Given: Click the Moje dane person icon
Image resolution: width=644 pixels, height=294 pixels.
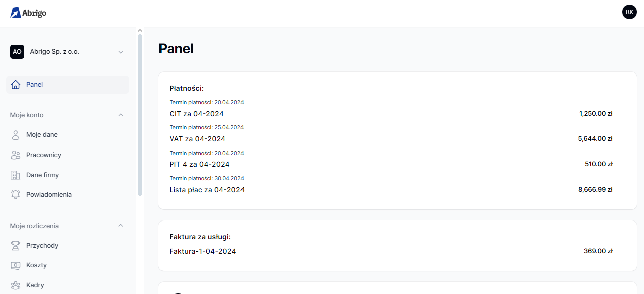Looking at the screenshot, I should click(16, 135).
